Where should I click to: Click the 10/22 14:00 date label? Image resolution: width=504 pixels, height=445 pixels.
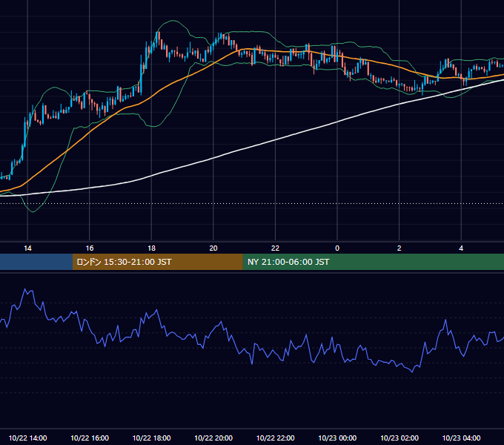(27, 438)
